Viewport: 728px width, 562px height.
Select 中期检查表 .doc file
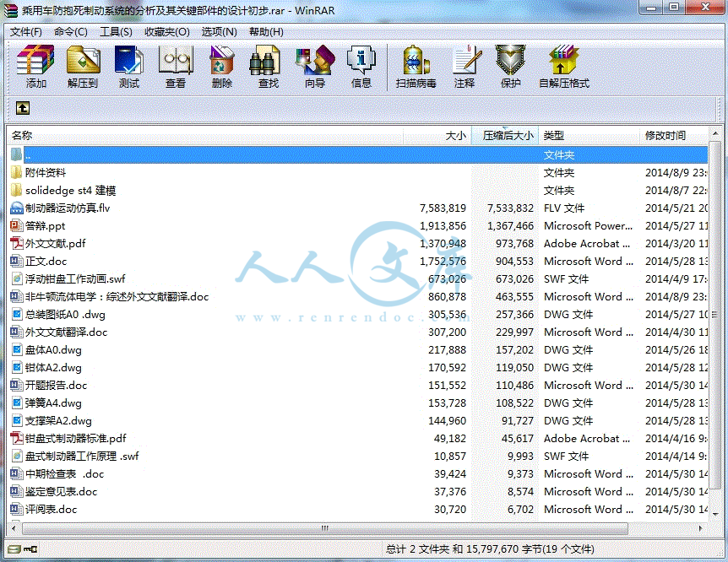pos(64,474)
